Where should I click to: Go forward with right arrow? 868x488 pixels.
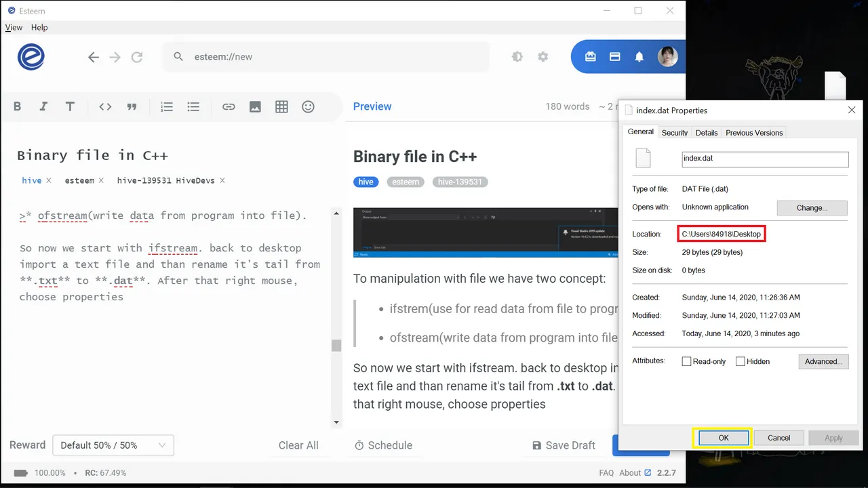click(x=115, y=57)
